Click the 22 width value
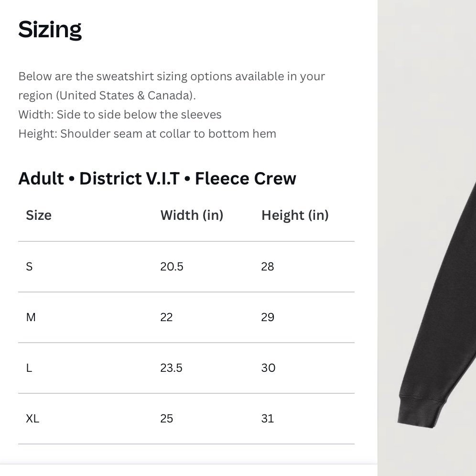Viewport: 476px width, 476px height. [166, 317]
